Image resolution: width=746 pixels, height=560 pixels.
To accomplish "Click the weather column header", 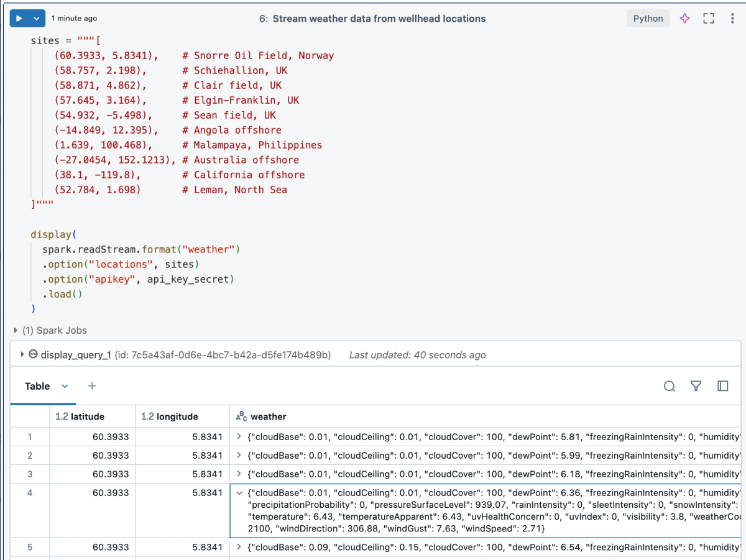I will tap(268, 416).
